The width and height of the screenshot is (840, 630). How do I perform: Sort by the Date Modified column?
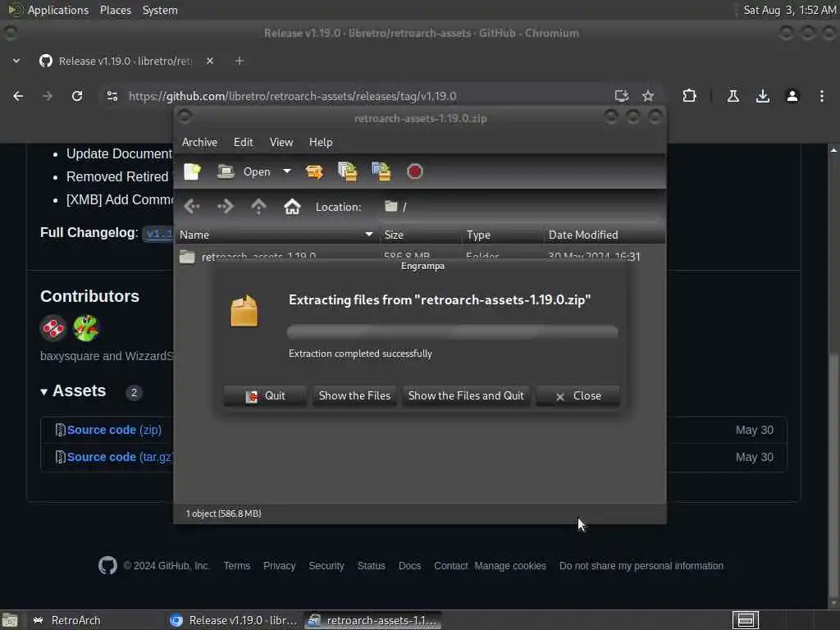(605, 235)
